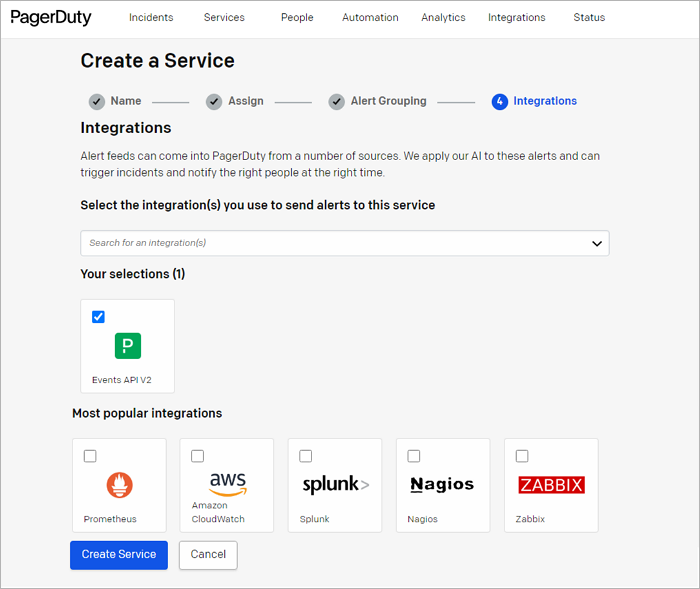Click the PagerDuty logo

51,17
